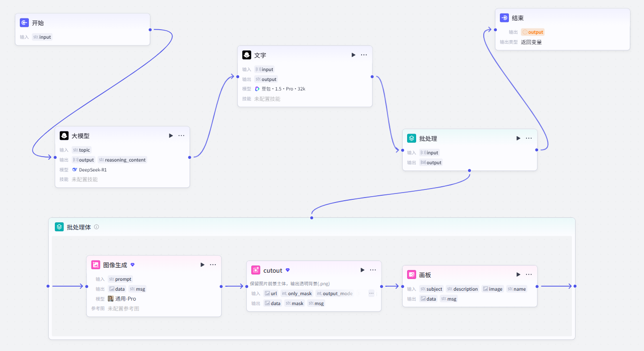Click the 批处理 teal layers icon
644x351 pixels.
point(412,138)
